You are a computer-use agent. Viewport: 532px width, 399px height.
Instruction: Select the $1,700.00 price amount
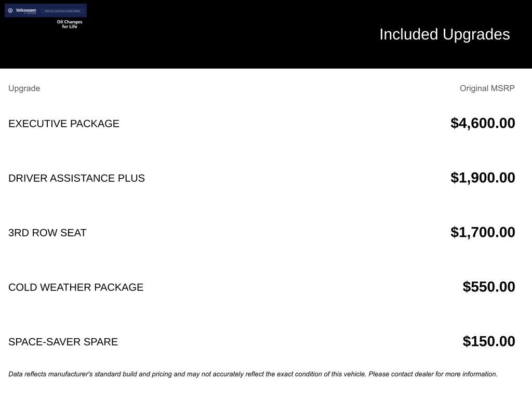pos(483,232)
